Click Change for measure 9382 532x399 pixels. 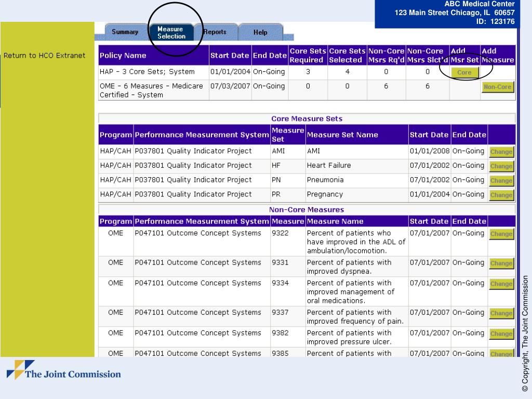(x=501, y=334)
